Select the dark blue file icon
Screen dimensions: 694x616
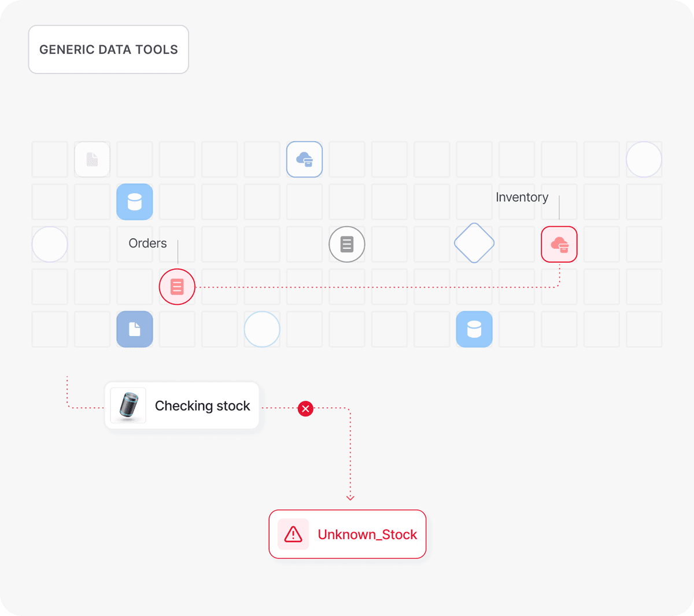tap(135, 329)
